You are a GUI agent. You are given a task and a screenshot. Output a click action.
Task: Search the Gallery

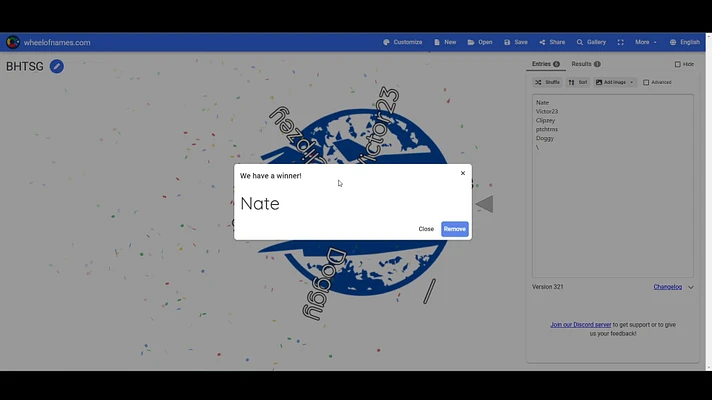pyautogui.click(x=591, y=42)
